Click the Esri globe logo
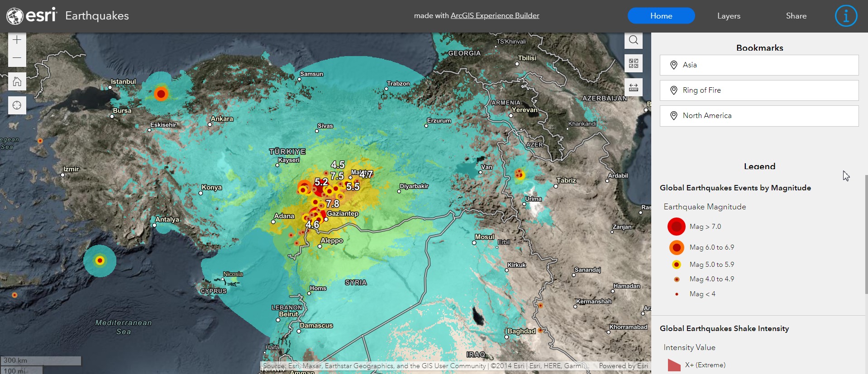Viewport: 868px width, 374px height. (14, 16)
